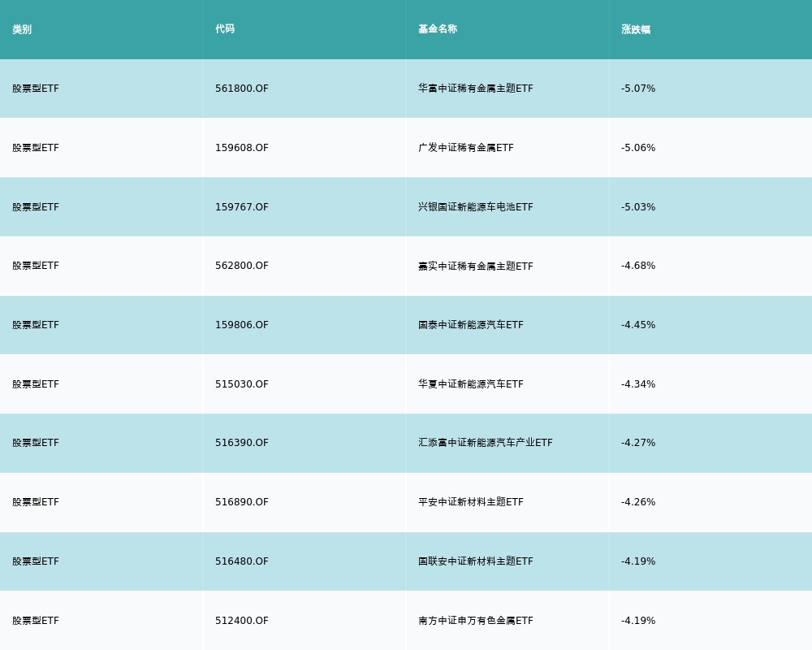
Task: Open 广发中证稀有金属ETF fund name
Action: (x=466, y=148)
